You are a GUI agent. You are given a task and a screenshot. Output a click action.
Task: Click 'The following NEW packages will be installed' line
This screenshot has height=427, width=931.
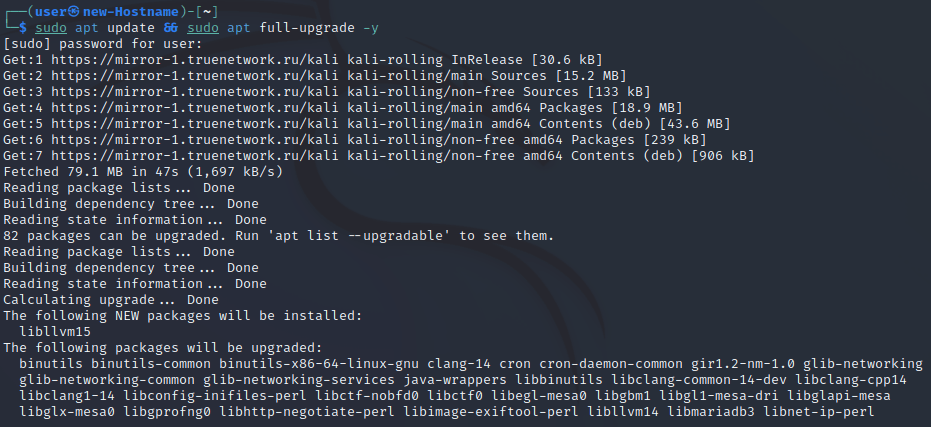[183, 316]
